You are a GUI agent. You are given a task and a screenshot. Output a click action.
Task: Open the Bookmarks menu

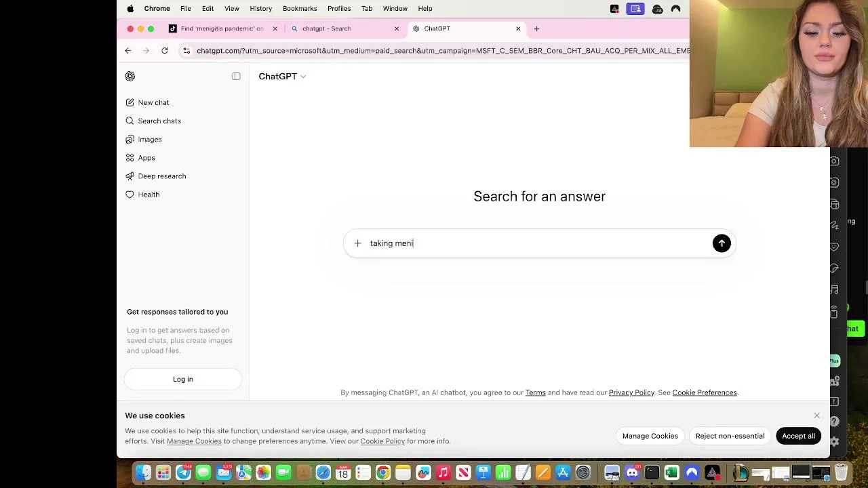coord(300,8)
